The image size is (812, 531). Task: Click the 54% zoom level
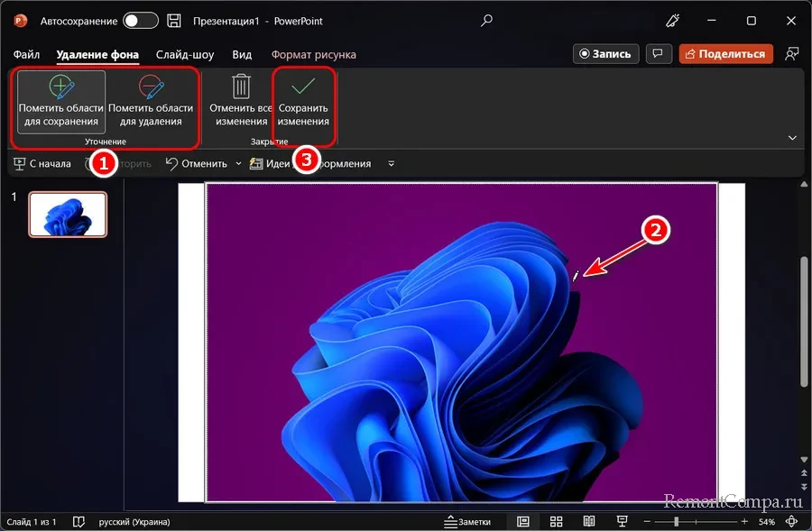767,522
